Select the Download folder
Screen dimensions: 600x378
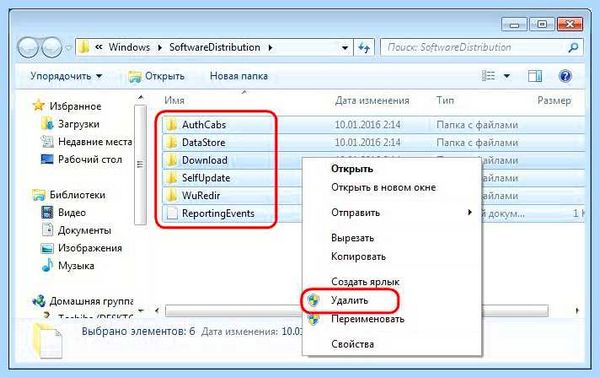205,160
